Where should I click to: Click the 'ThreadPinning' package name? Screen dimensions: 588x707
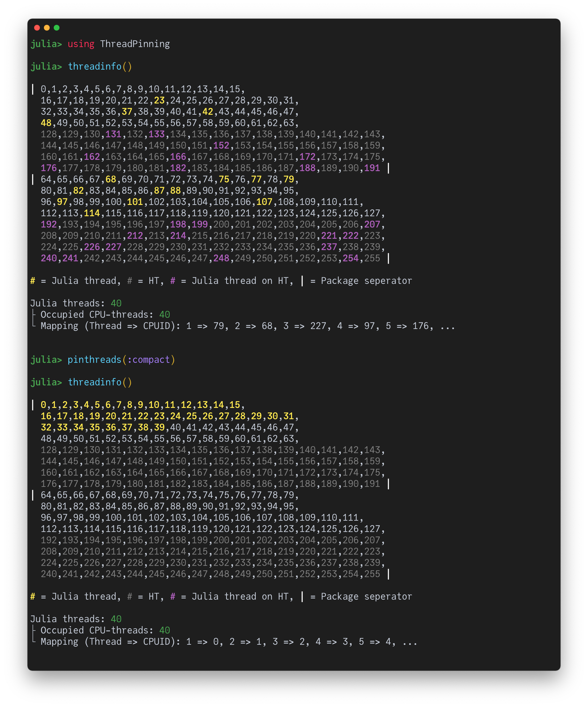click(x=135, y=44)
